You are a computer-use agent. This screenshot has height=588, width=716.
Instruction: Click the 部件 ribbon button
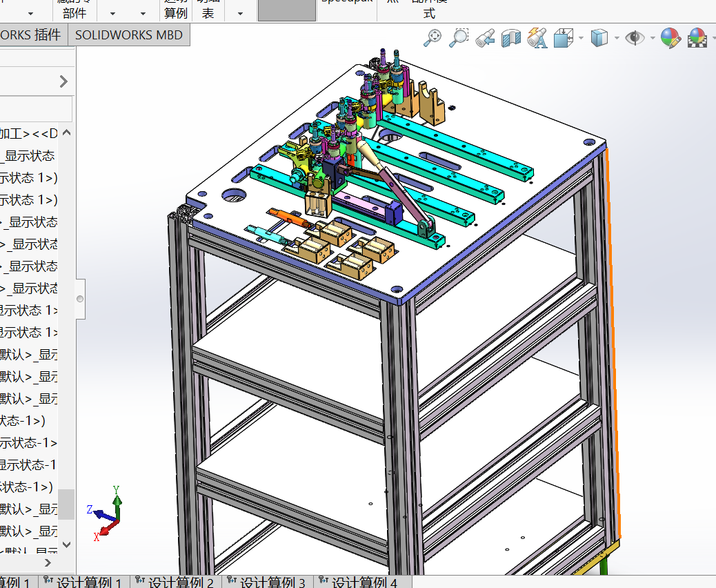74,10
